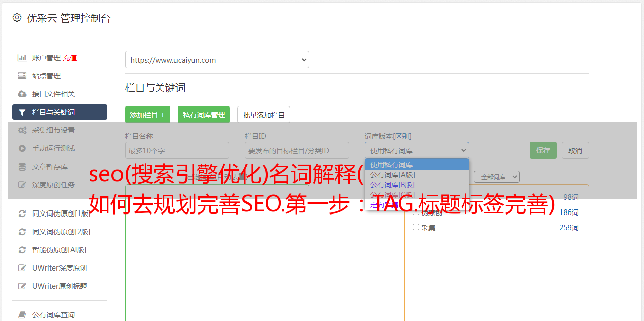Select 公有词库[B版] option
This screenshot has height=321, width=644.
417,185
